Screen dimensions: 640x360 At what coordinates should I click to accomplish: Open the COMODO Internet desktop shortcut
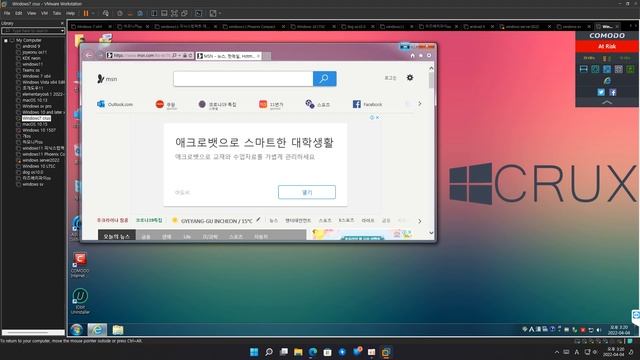click(80, 264)
